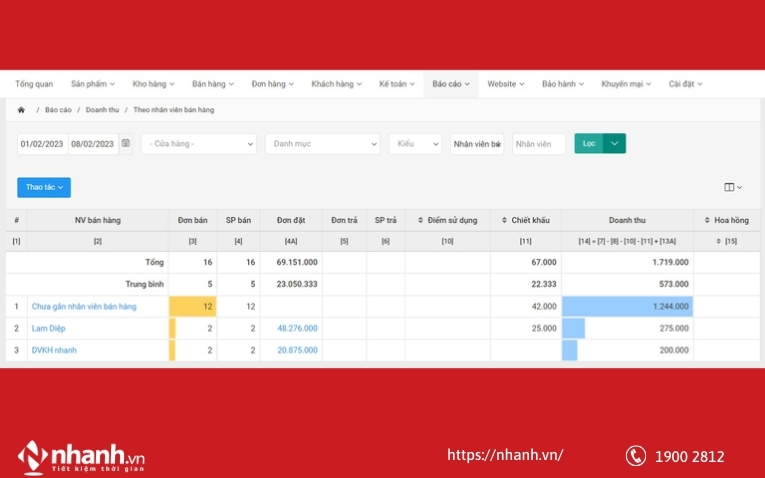Click the home icon in breadcrumb
The width and height of the screenshot is (765, 478).
(x=21, y=110)
